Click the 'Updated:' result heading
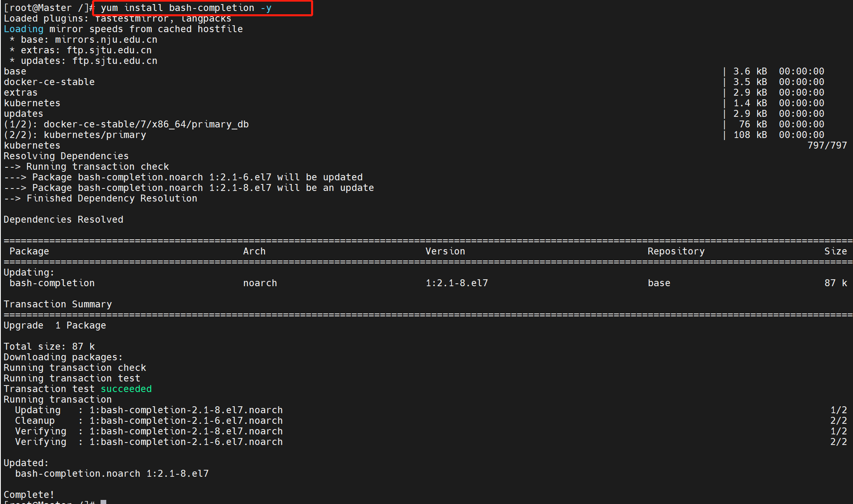 (26, 463)
